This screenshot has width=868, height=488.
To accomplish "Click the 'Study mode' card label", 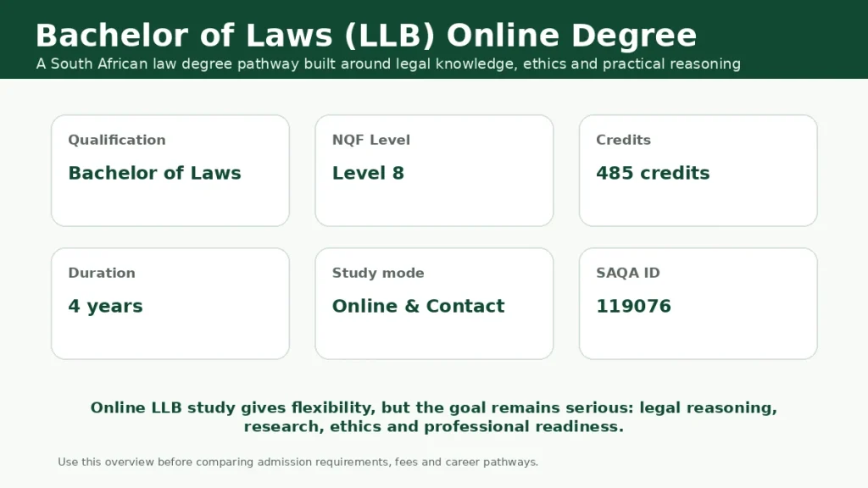I will 378,273.
